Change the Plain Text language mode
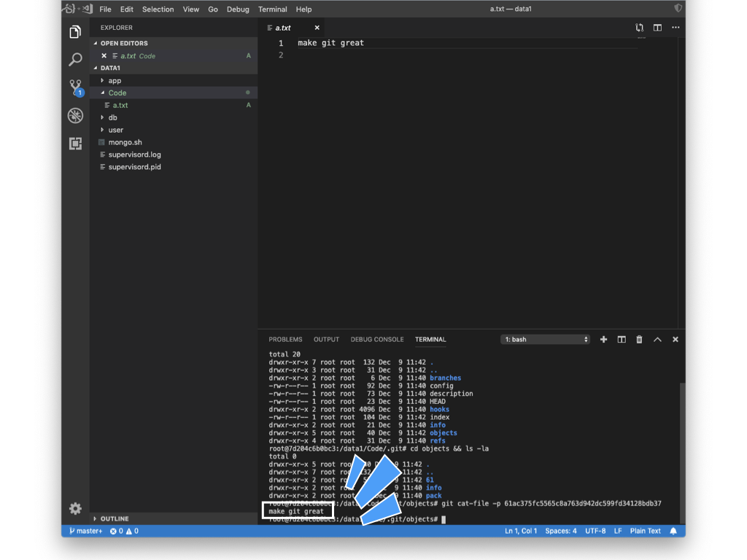The width and height of the screenshot is (747, 560). coord(645,531)
